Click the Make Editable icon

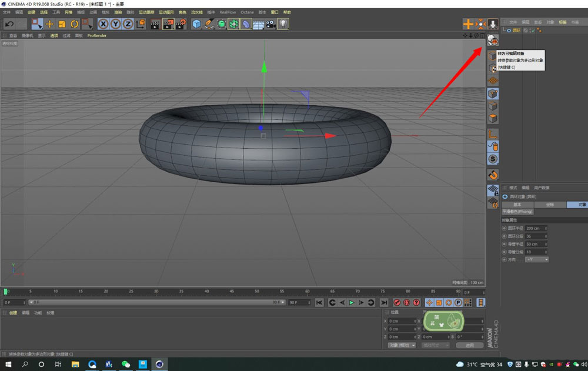[493, 40]
